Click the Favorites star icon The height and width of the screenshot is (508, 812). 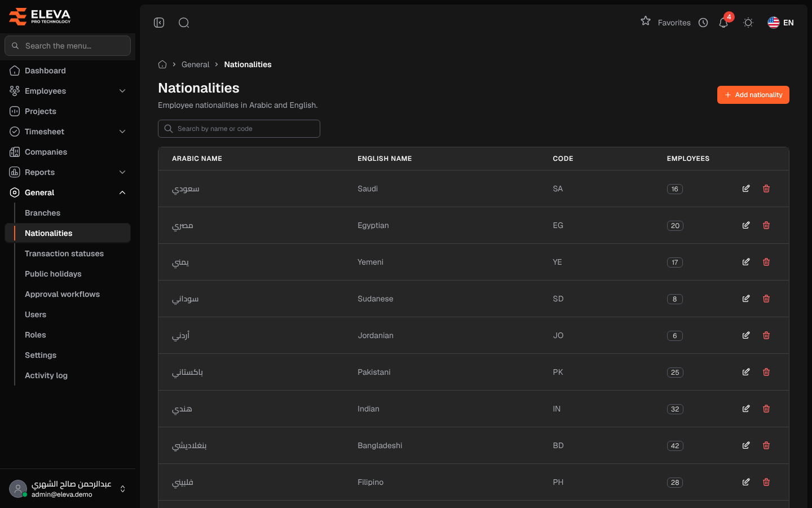point(646,21)
